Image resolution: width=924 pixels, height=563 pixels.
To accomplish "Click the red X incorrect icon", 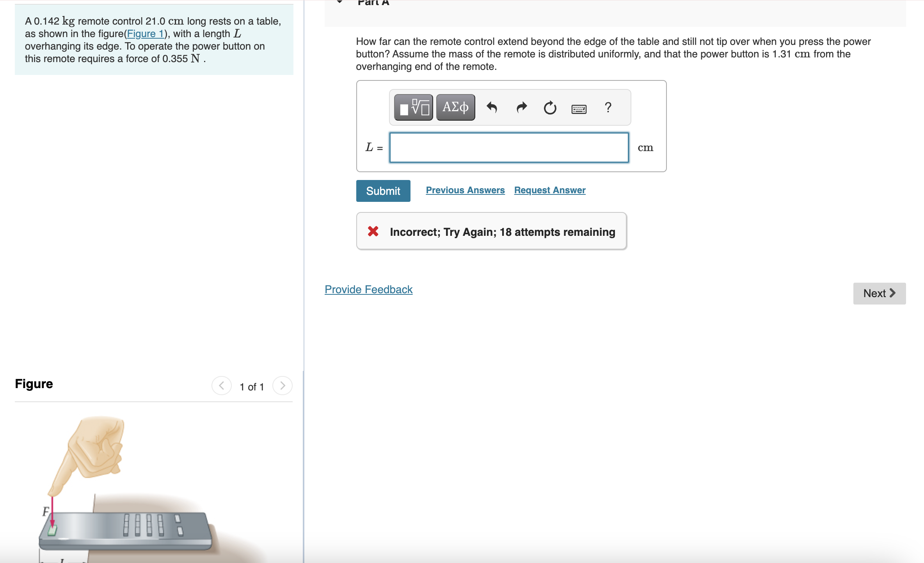I will [x=373, y=232].
